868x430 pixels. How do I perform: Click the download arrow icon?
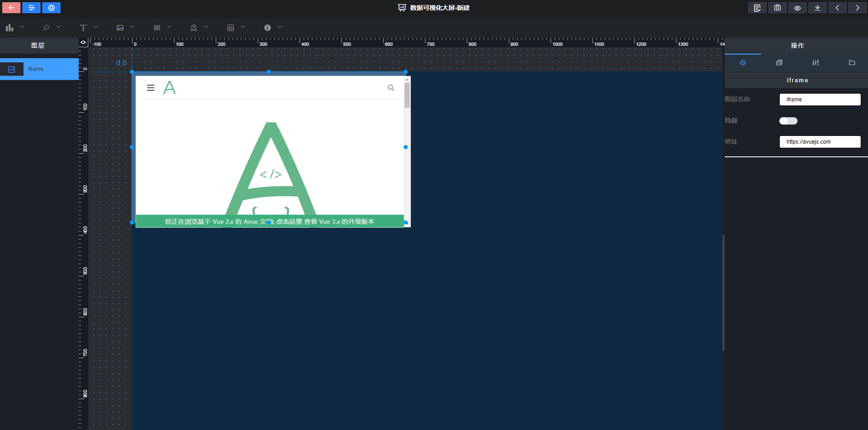[818, 8]
